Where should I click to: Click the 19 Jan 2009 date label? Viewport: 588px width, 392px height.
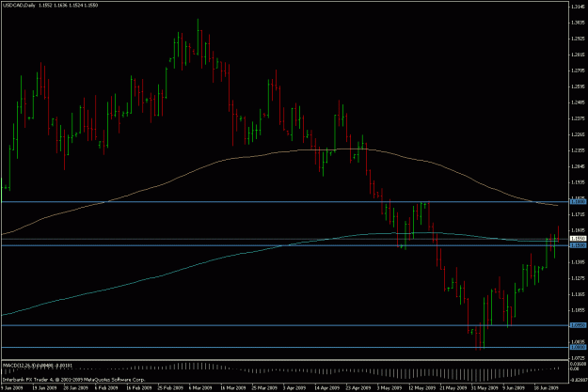44,388
